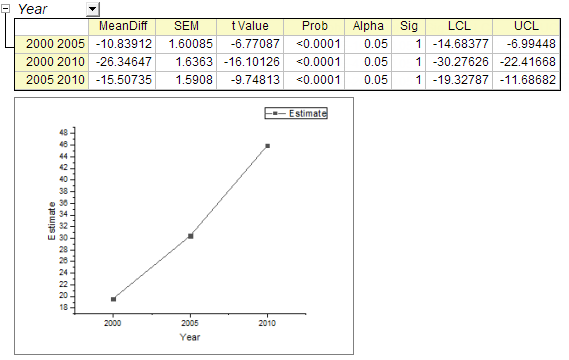The image size is (569, 360).
Task: Click the 30 y-axis tick label
Action: [63, 238]
